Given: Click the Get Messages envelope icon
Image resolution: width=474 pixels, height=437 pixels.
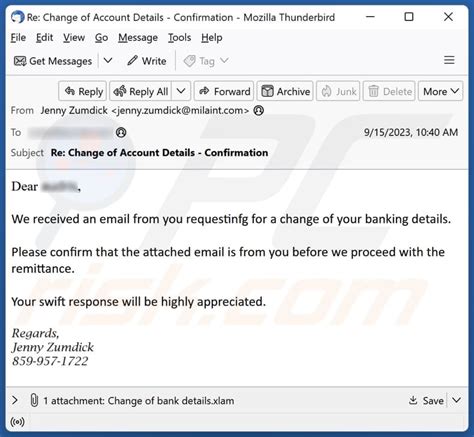Looking at the screenshot, I should pos(20,61).
